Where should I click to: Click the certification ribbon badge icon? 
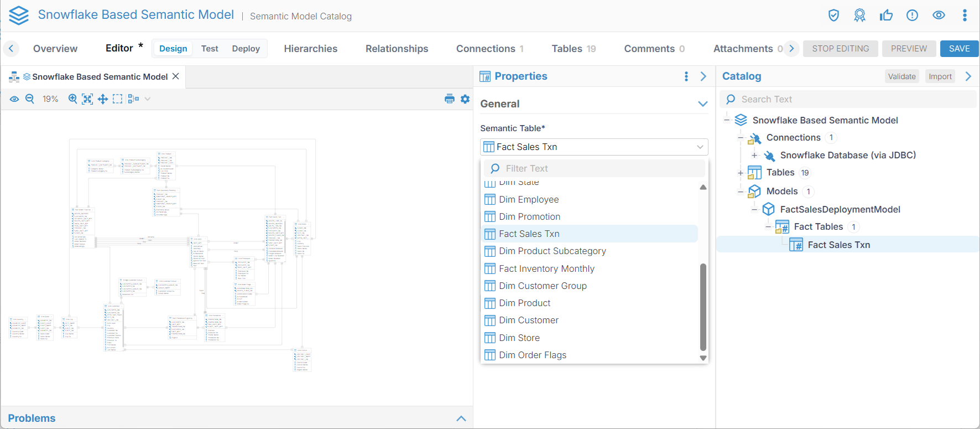(859, 15)
